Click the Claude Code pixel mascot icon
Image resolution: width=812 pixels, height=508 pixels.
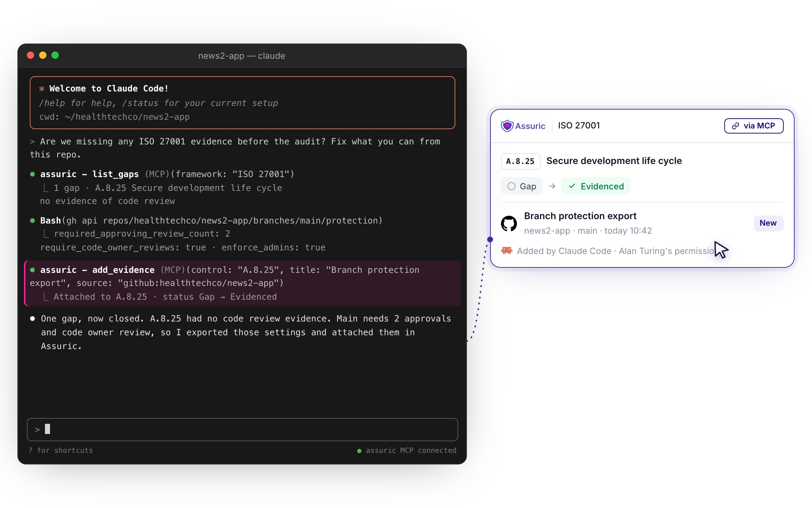(x=507, y=250)
